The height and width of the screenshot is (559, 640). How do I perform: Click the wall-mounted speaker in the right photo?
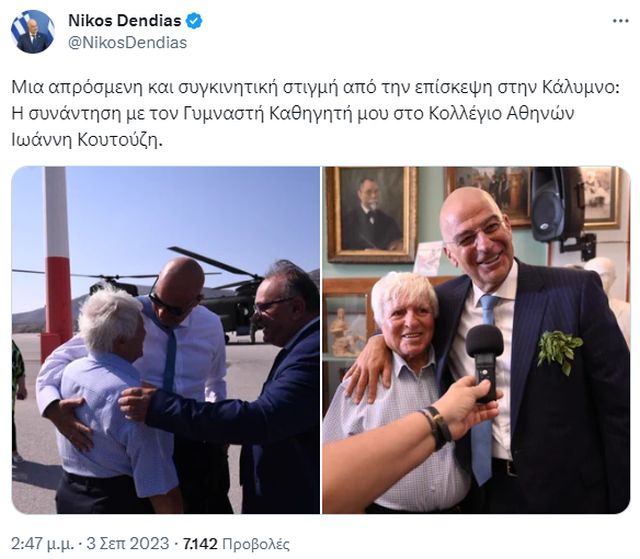551,205
